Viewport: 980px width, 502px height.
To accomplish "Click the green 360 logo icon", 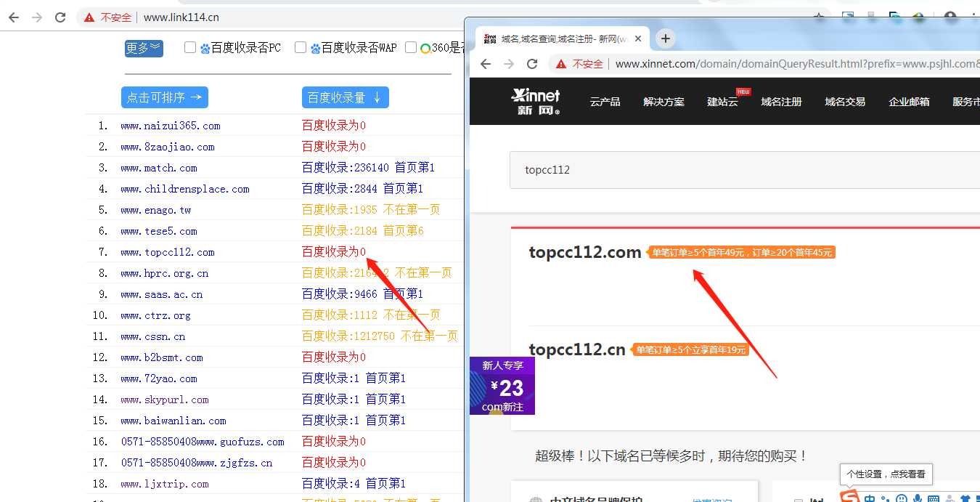I will pyautogui.click(x=425, y=49).
